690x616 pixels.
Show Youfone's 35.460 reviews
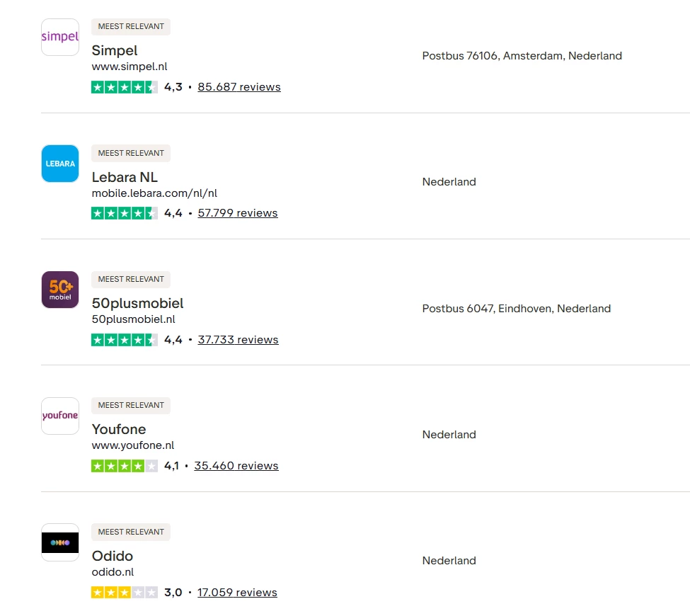click(236, 466)
